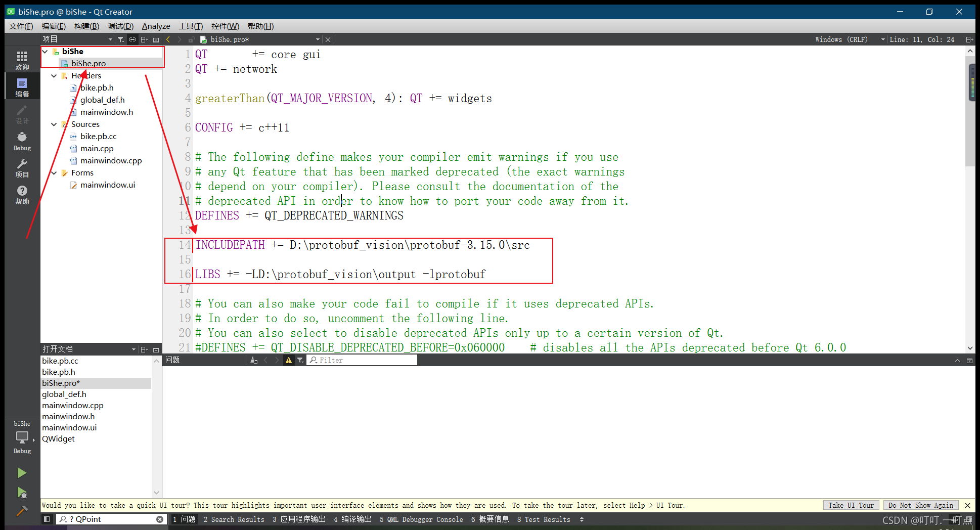Open the 调试(D) menu

click(120, 26)
